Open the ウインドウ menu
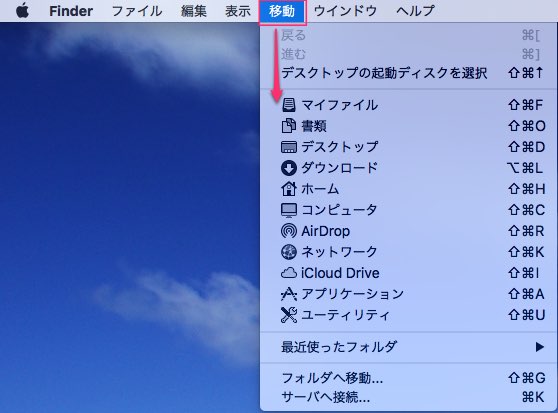This screenshot has width=558, height=413. (x=345, y=11)
